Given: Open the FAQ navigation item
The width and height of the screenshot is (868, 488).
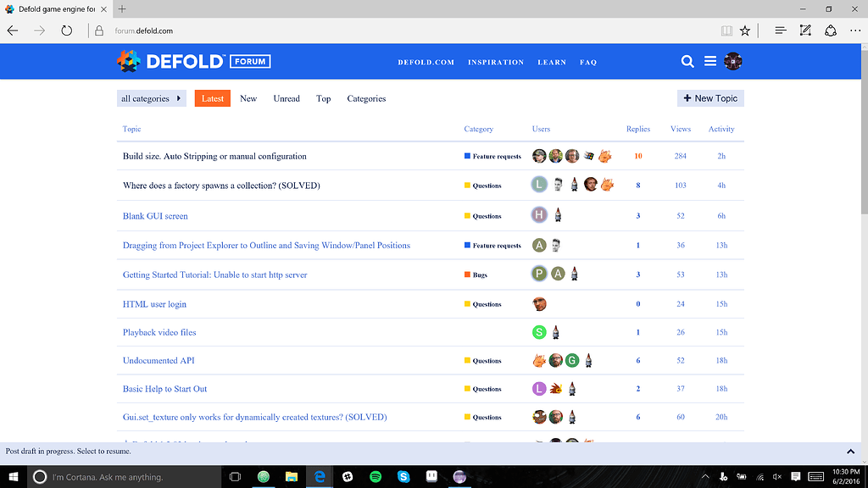Looking at the screenshot, I should pos(588,62).
